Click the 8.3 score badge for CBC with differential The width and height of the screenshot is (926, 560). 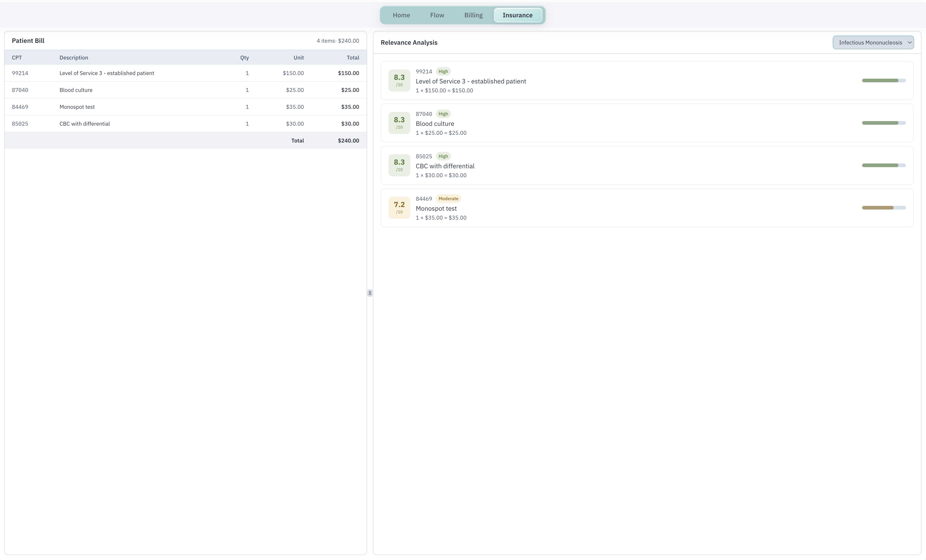(399, 165)
